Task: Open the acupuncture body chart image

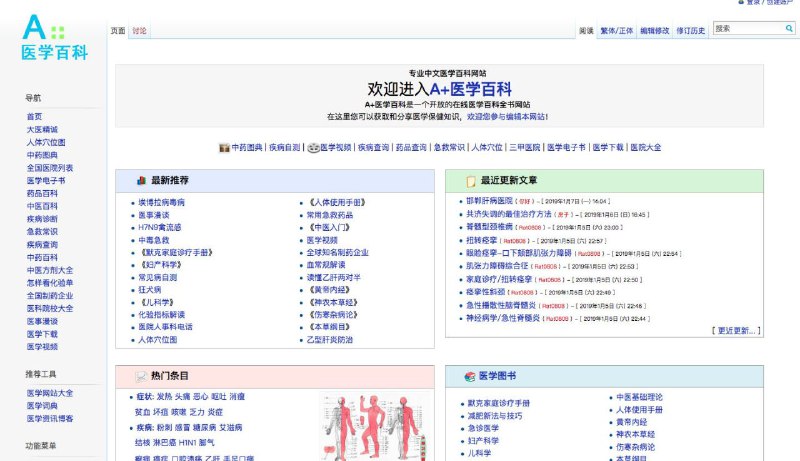Action: (375, 426)
